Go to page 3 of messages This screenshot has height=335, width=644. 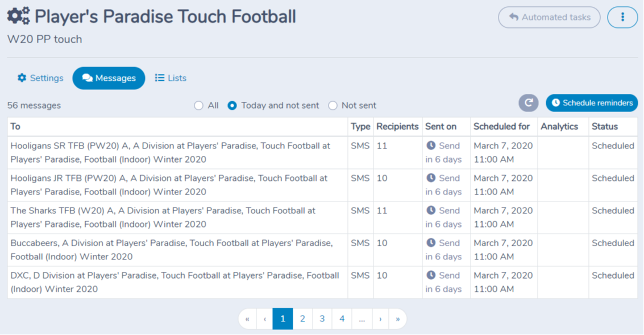coord(322,319)
